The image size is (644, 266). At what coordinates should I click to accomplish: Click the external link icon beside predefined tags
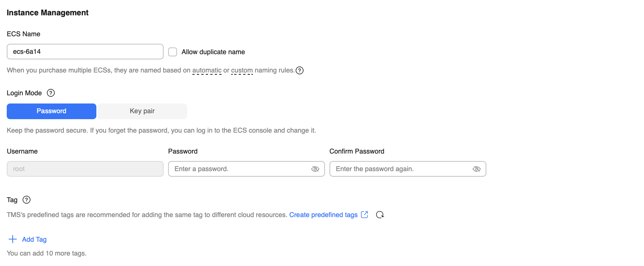point(365,215)
